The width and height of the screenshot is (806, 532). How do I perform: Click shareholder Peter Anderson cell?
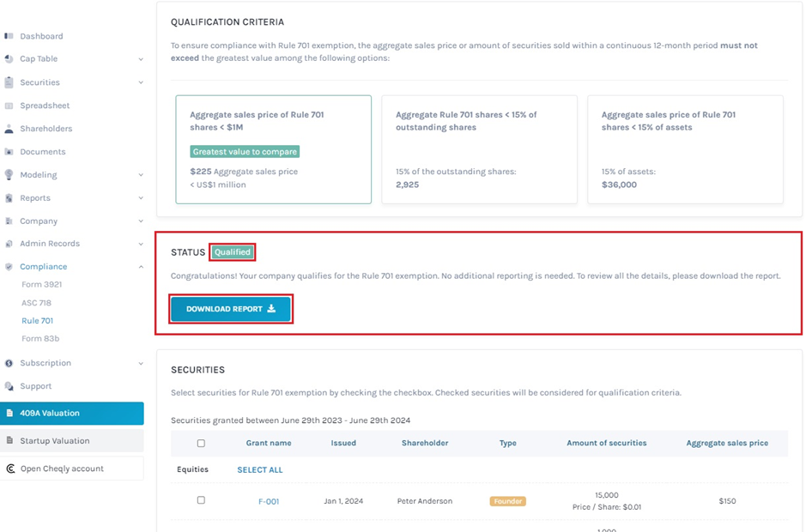(425, 501)
